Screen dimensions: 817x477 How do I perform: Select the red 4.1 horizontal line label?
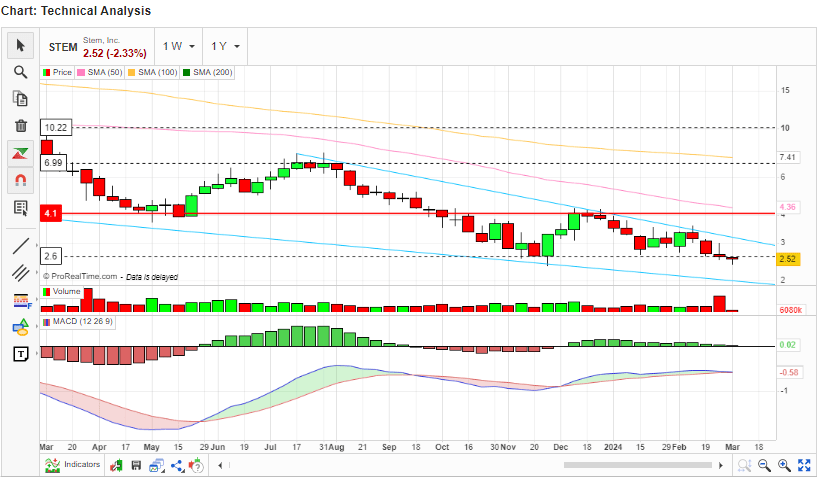tap(51, 213)
